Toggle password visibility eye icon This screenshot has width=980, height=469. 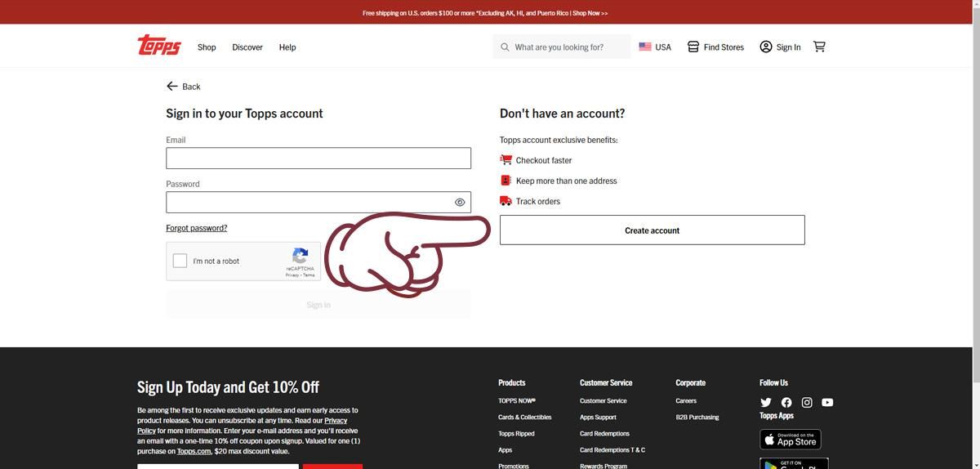(460, 202)
